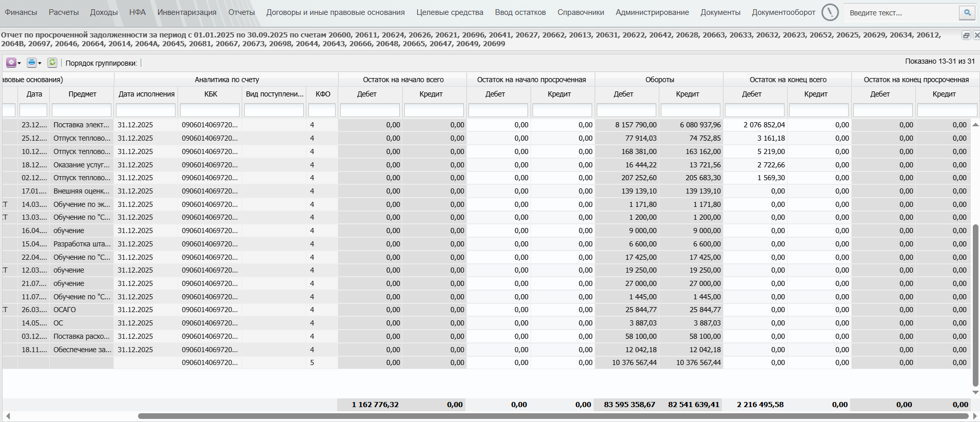Screen dimensions: 980x422
Task: Click the magnifier search button
Action: pyautogui.click(x=967, y=12)
